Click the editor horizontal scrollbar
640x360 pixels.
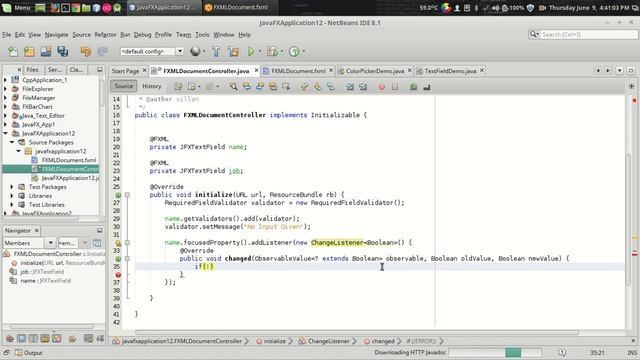click(x=357, y=332)
